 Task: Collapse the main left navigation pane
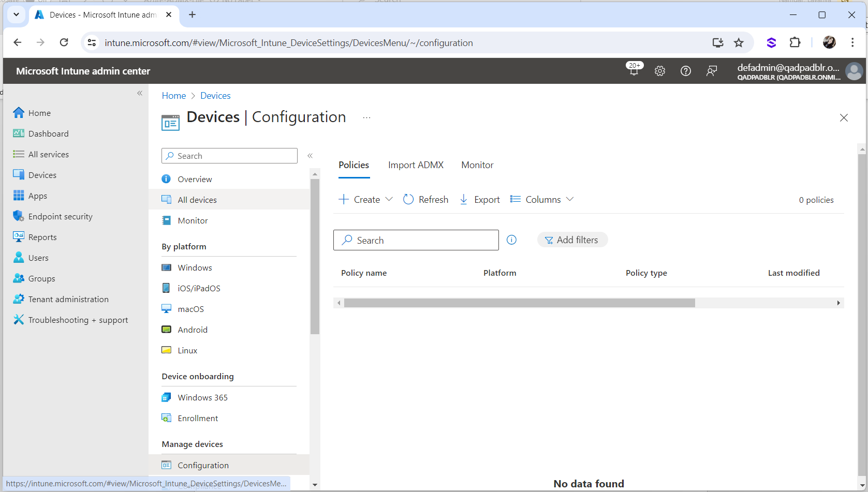140,93
